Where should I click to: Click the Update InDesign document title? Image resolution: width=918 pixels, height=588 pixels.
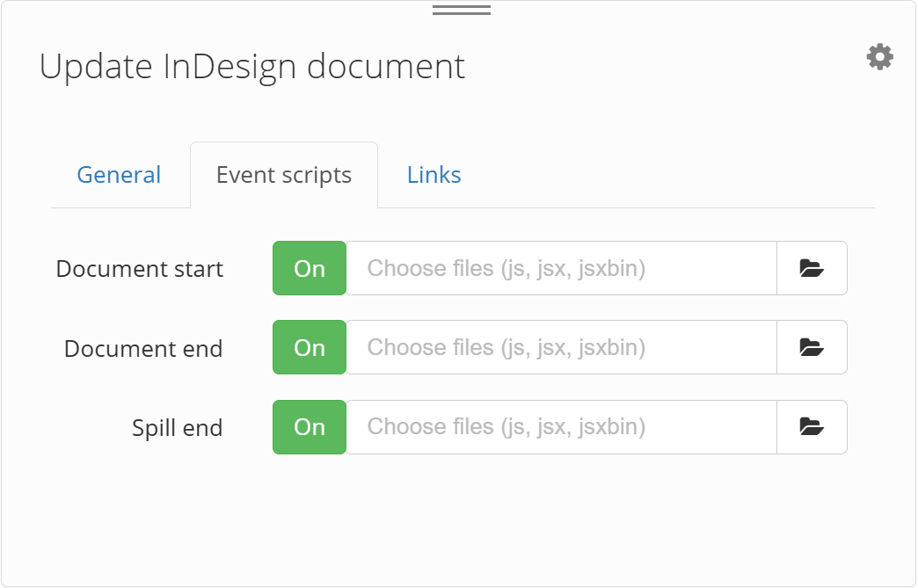[252, 66]
